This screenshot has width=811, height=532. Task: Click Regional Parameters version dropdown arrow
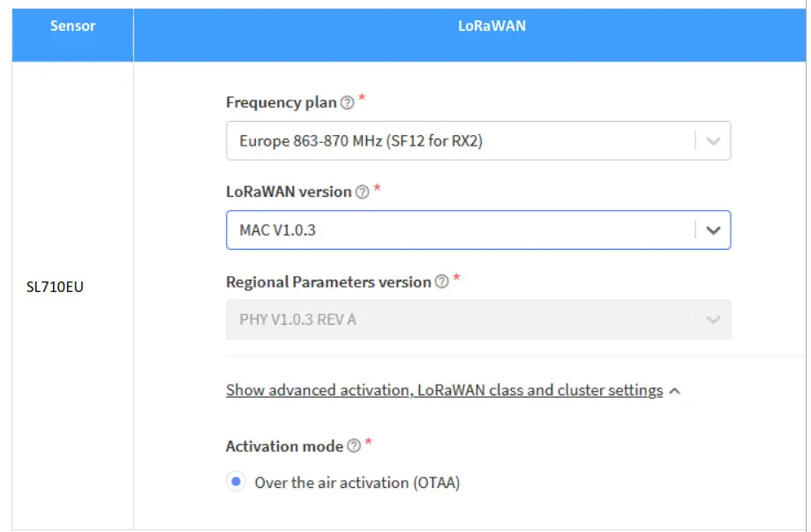(x=714, y=319)
